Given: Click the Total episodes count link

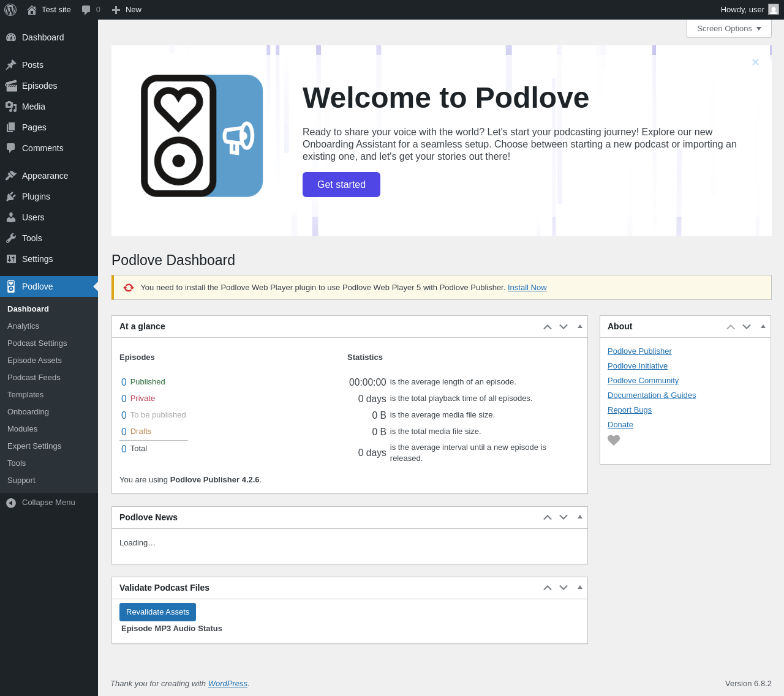Looking at the screenshot, I should 124,449.
